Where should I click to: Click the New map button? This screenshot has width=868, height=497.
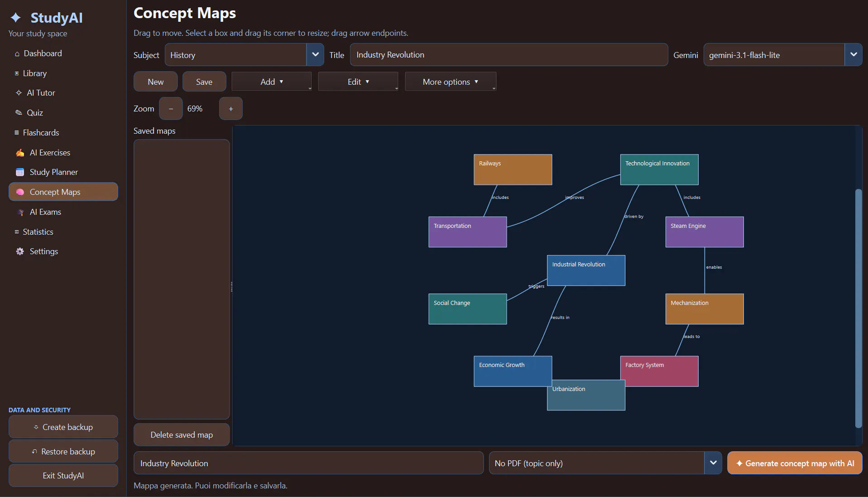[155, 82]
